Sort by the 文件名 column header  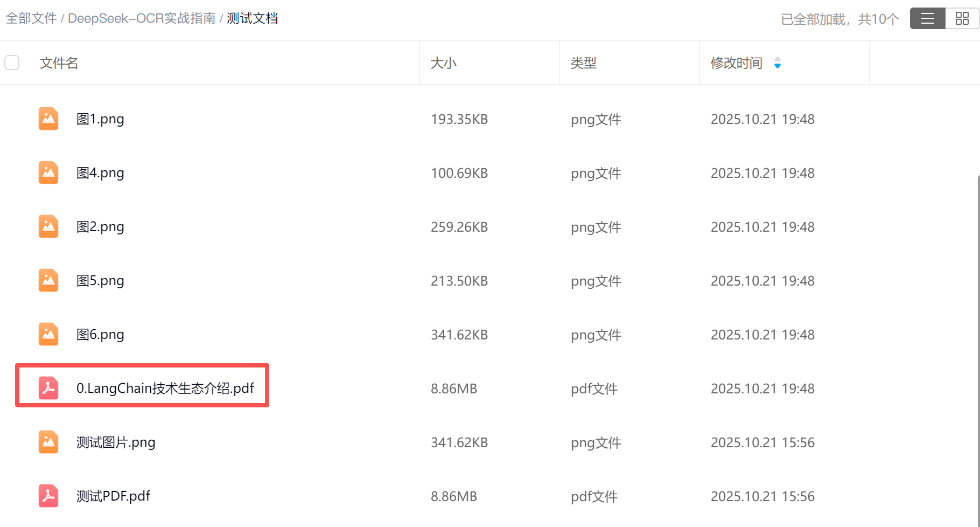pyautogui.click(x=59, y=63)
